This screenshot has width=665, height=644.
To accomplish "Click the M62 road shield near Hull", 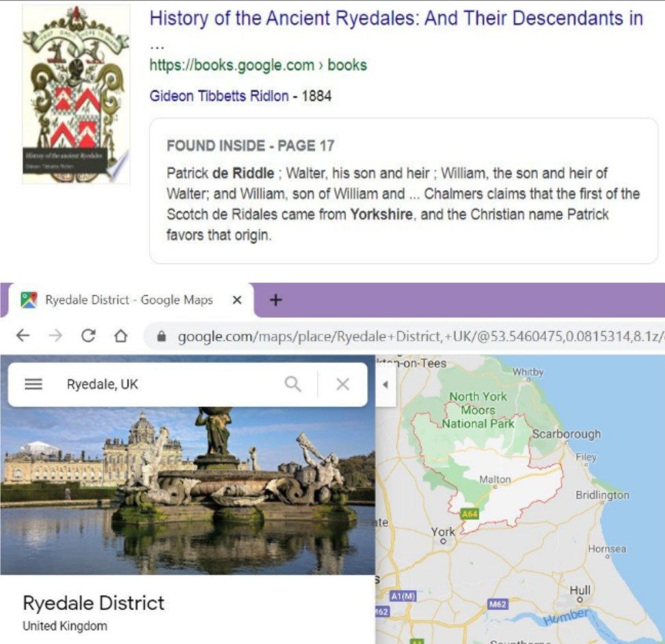I will (x=498, y=604).
